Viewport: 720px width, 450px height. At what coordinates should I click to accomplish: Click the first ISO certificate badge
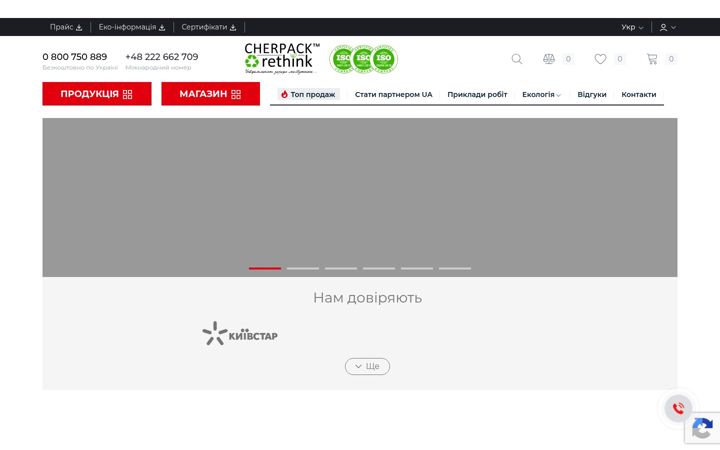click(342, 59)
